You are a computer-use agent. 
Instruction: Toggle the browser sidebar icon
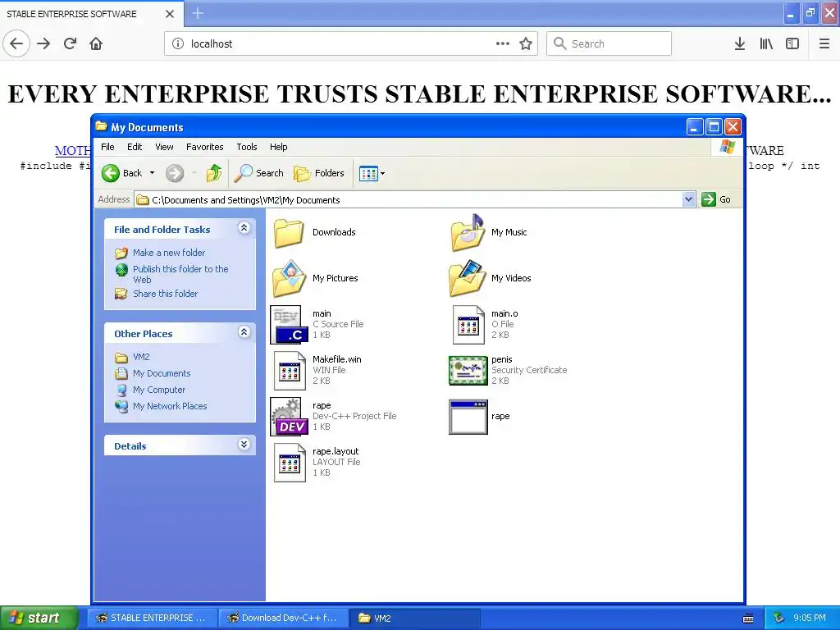click(792, 43)
